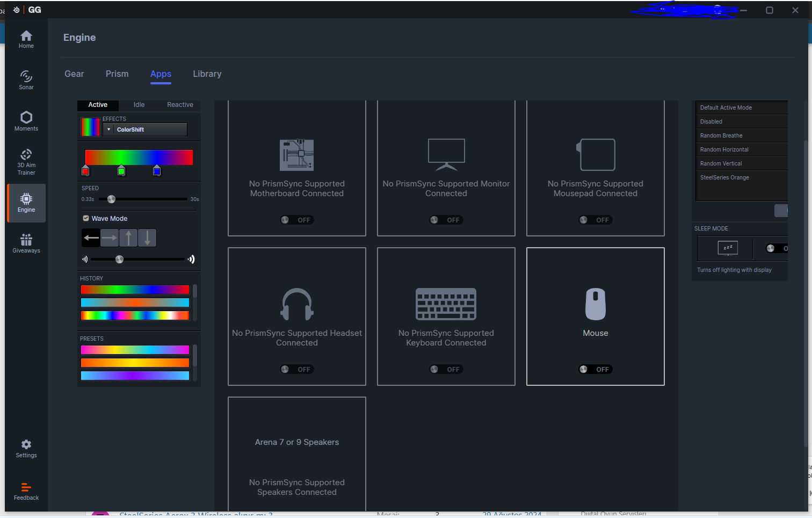Select the red gradient color stop

pyautogui.click(x=85, y=171)
